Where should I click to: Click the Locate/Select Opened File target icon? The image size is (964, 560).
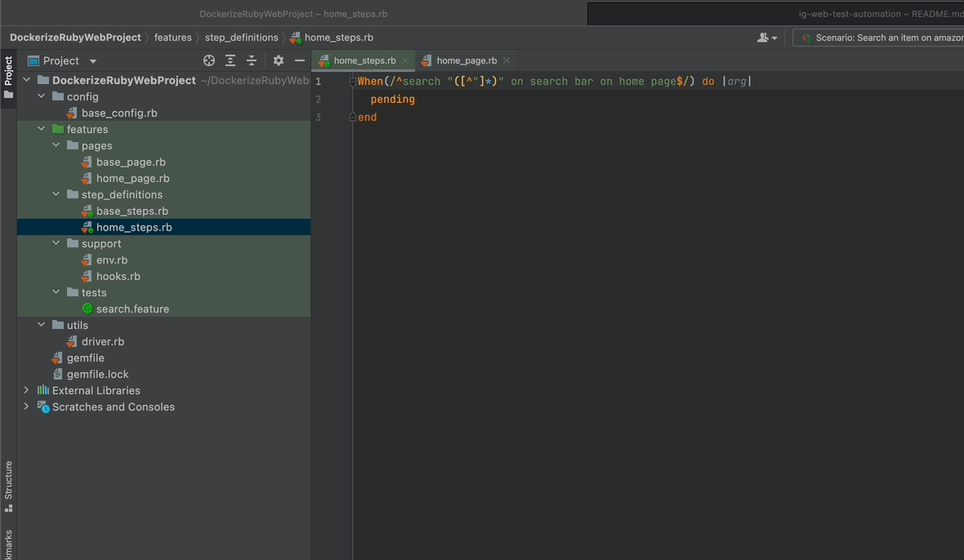pos(209,60)
